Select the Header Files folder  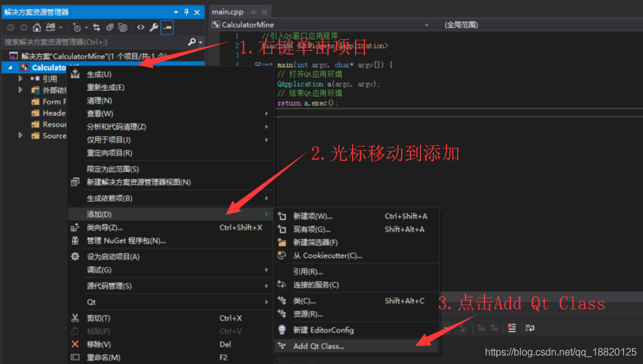49,113
